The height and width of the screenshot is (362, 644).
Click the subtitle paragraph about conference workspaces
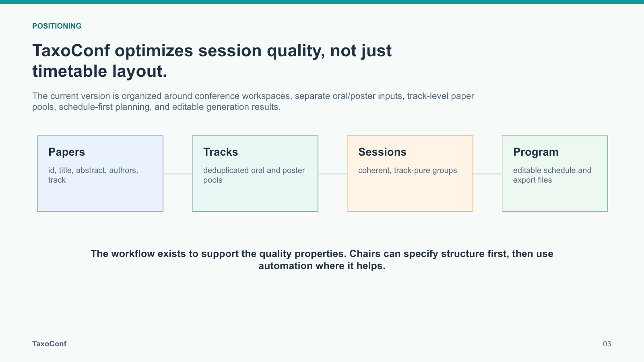253,101
